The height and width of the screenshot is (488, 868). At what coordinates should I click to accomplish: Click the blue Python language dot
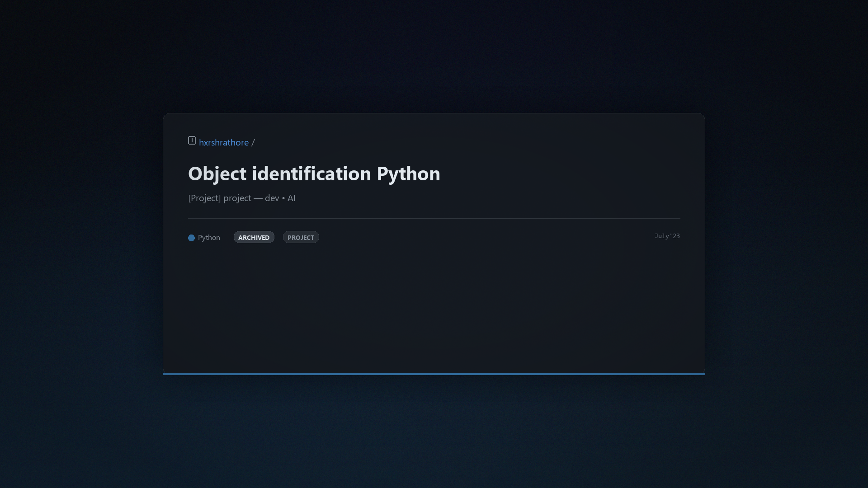[x=192, y=238]
